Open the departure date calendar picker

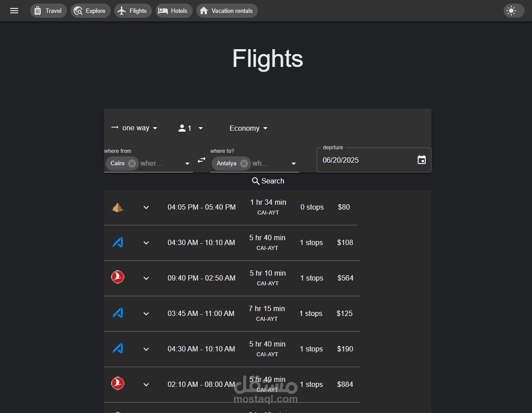(x=421, y=160)
